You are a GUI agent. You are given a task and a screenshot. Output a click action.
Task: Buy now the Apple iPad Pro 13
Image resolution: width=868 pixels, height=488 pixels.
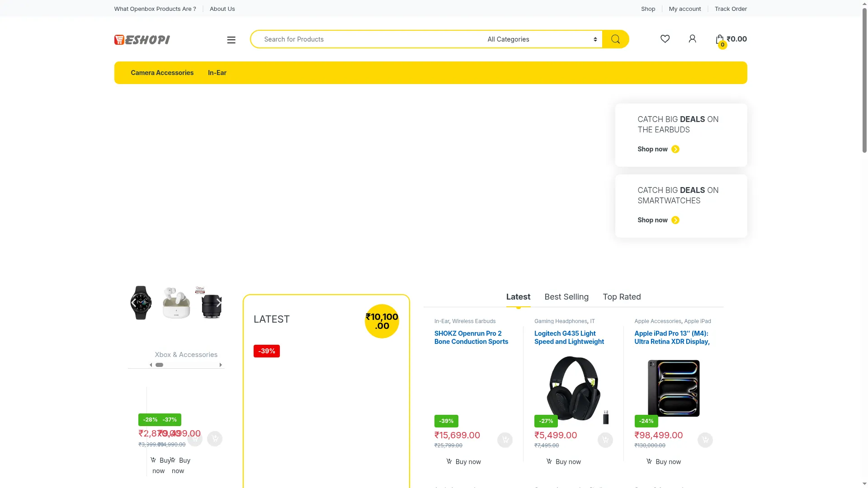click(668, 462)
